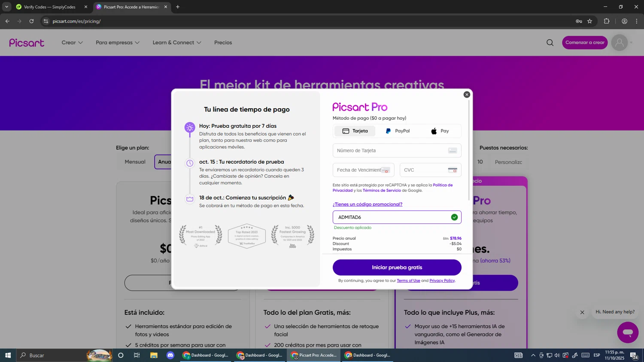Open the Precios page
This screenshot has height=362, width=644.
click(223, 42)
